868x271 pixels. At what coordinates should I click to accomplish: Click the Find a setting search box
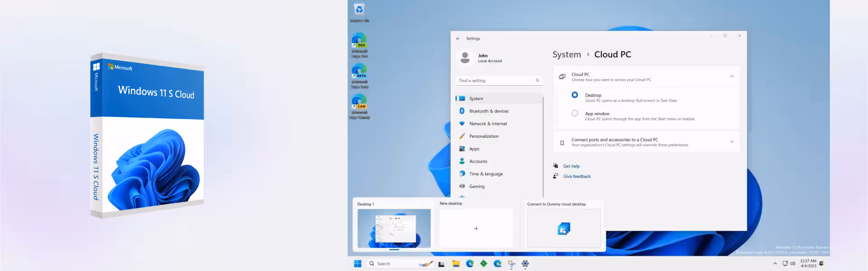click(499, 80)
